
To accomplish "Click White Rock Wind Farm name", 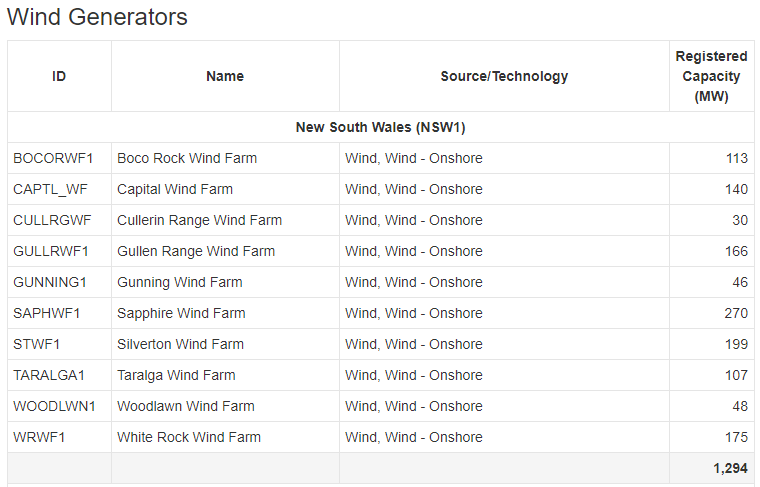I will tap(189, 437).
